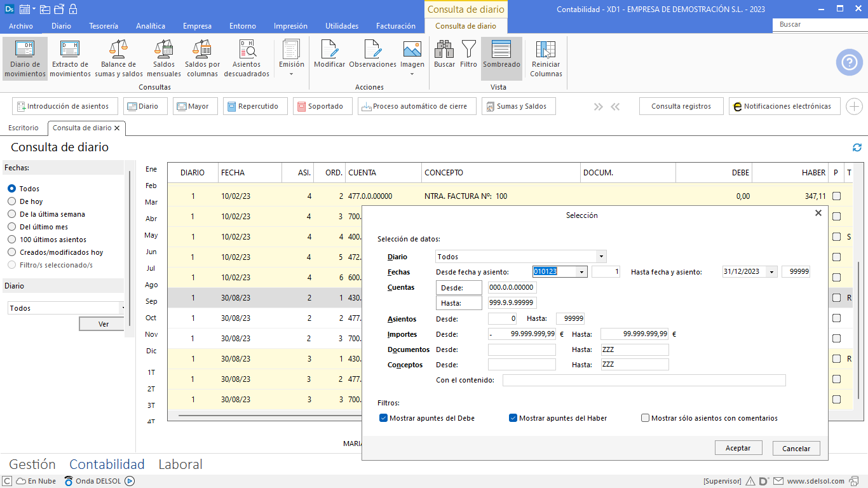Open the Hasta fecha date picker dropdown
This screenshot has width=868, height=488.
point(772,272)
